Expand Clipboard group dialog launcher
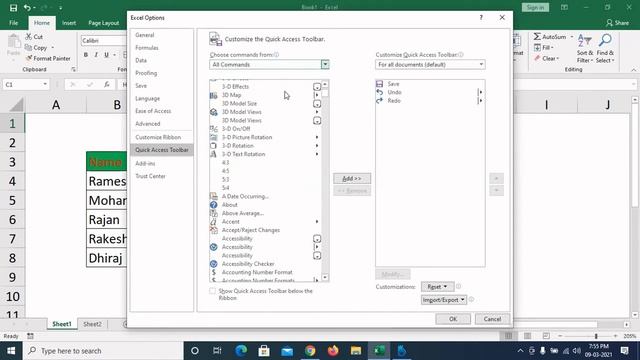 click(x=73, y=69)
